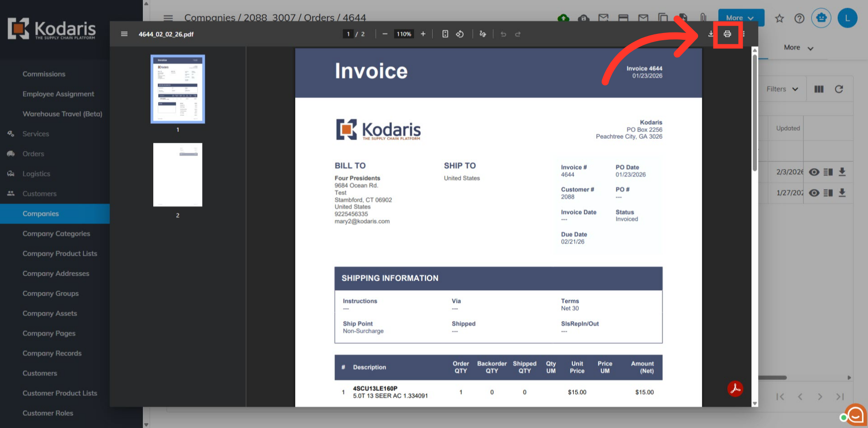Image resolution: width=868 pixels, height=428 pixels.
Task: Open details panel for 2/3/2026 row
Action: (828, 172)
